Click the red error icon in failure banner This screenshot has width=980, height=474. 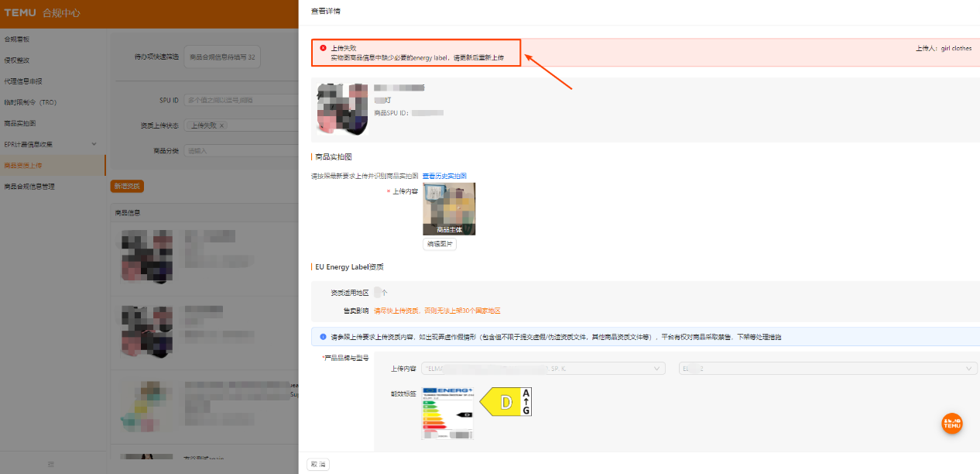[x=322, y=46]
